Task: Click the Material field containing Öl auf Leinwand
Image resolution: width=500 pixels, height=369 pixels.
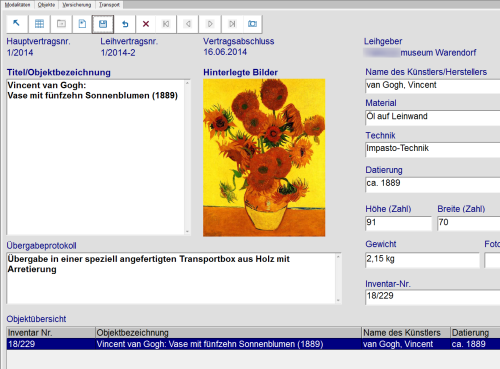Action: (x=433, y=117)
